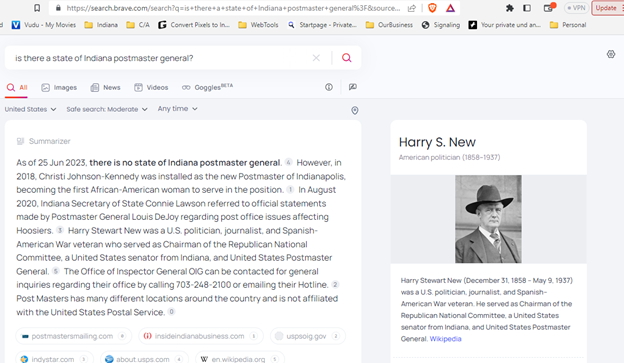Screen dimensions: 624x363
Task: Bookmark this page with the bookmark icon
Action: pos(37,8)
